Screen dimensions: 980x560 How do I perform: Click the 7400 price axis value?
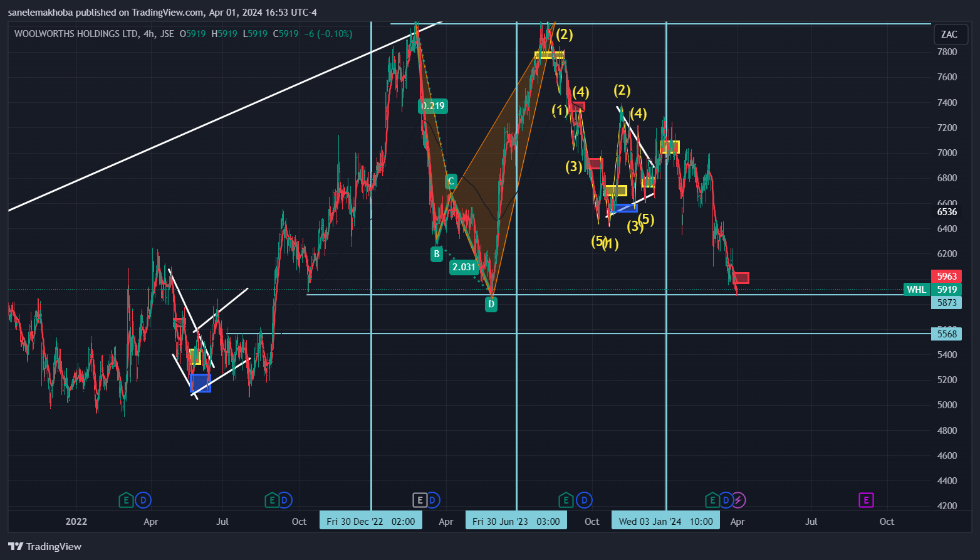point(947,103)
